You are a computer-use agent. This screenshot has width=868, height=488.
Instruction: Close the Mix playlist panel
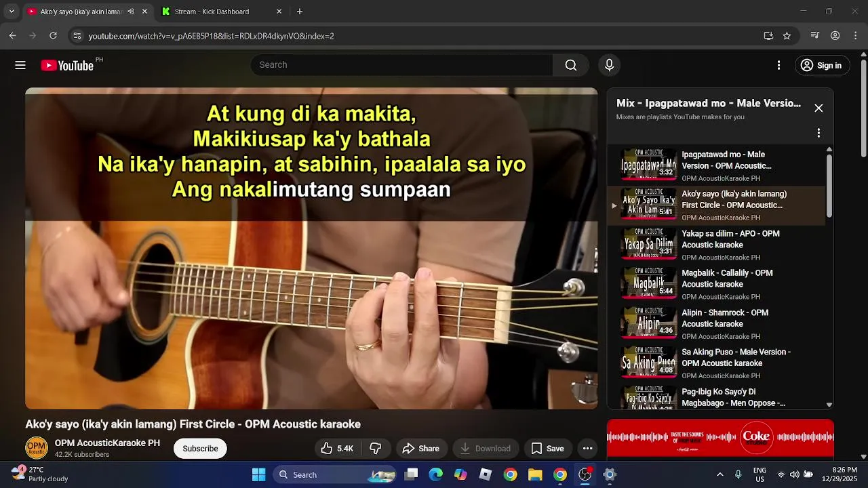[818, 108]
